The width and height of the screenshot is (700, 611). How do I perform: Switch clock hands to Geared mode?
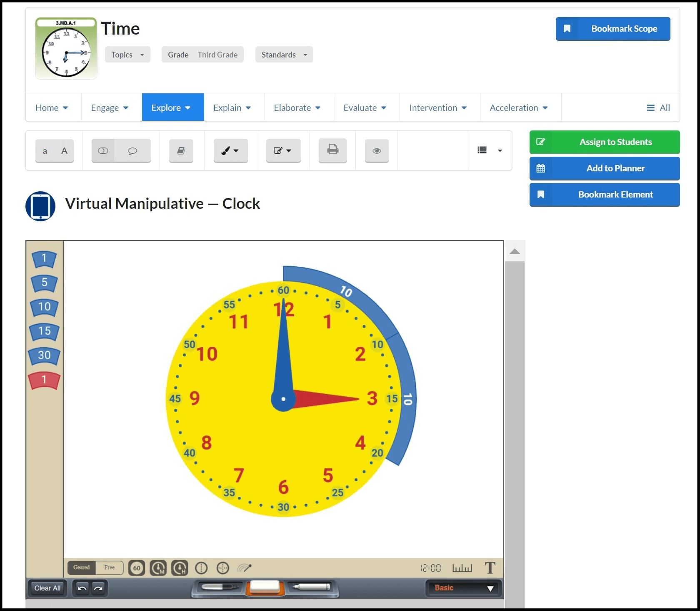pyautogui.click(x=82, y=568)
